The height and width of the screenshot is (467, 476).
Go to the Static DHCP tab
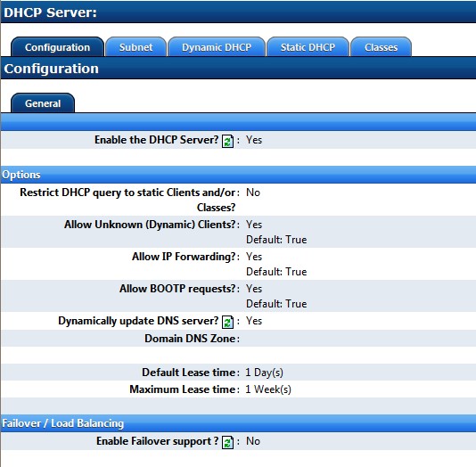click(x=308, y=47)
